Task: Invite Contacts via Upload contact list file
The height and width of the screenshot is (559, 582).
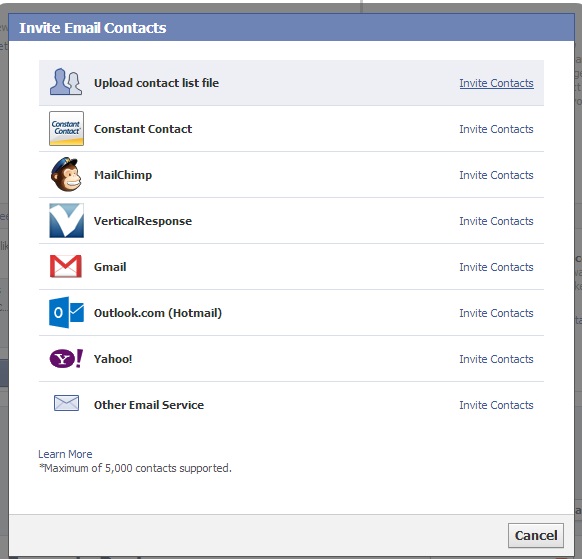Action: click(496, 83)
